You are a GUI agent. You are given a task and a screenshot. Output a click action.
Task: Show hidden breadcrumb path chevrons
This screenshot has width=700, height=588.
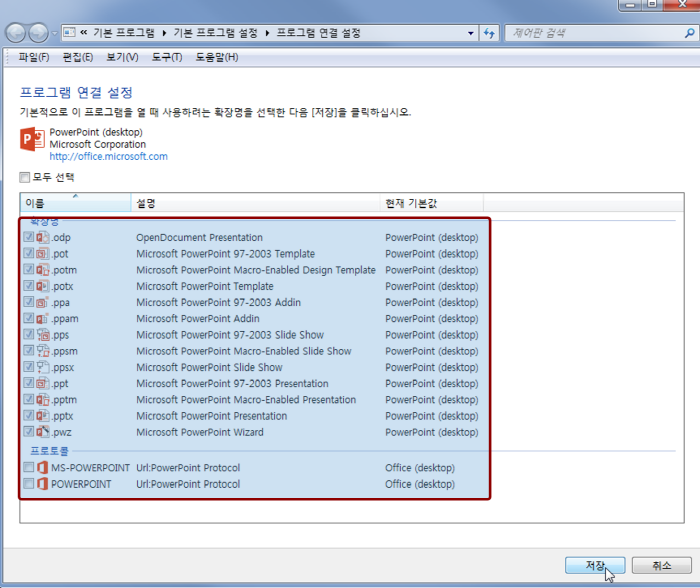(83, 33)
